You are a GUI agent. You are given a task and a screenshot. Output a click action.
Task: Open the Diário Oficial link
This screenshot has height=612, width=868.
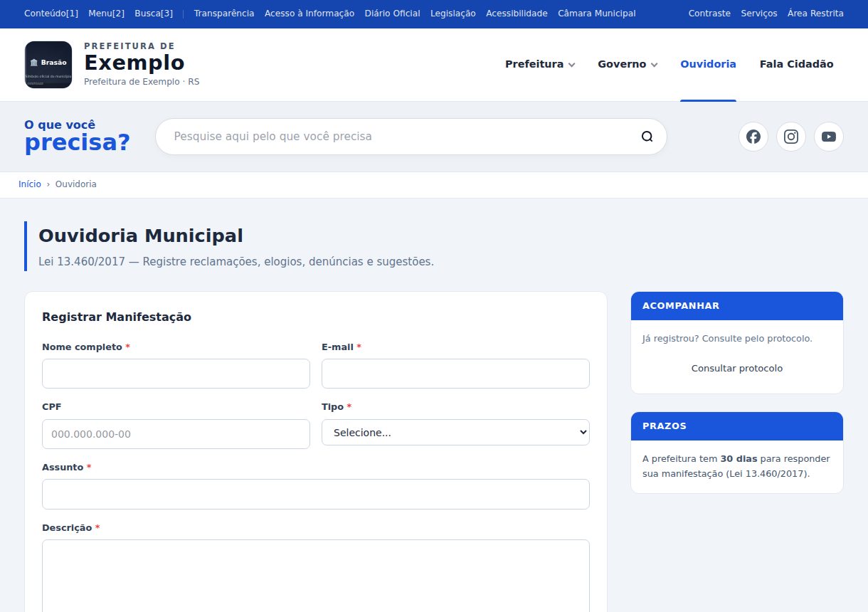coord(392,14)
